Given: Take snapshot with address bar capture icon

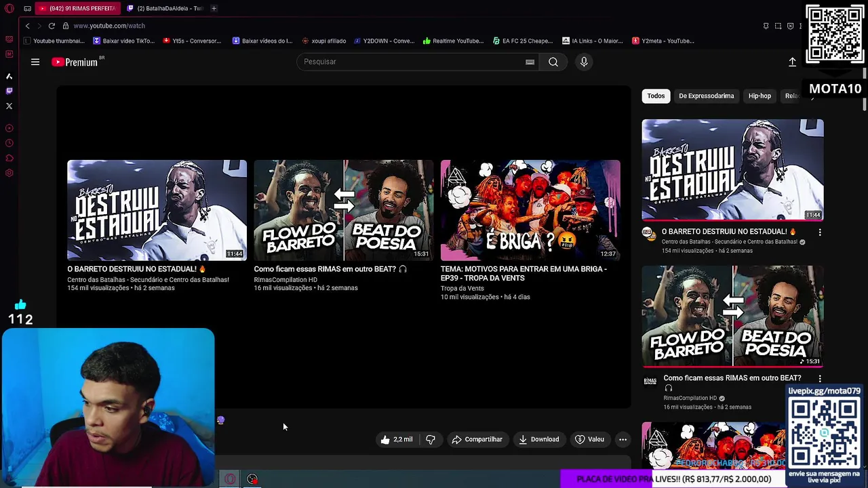Looking at the screenshot, I should [778, 26].
